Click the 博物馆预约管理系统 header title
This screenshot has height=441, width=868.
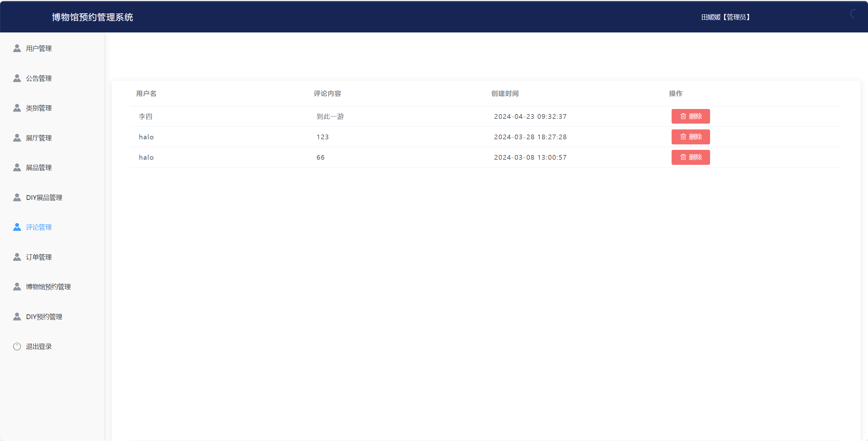coord(92,17)
